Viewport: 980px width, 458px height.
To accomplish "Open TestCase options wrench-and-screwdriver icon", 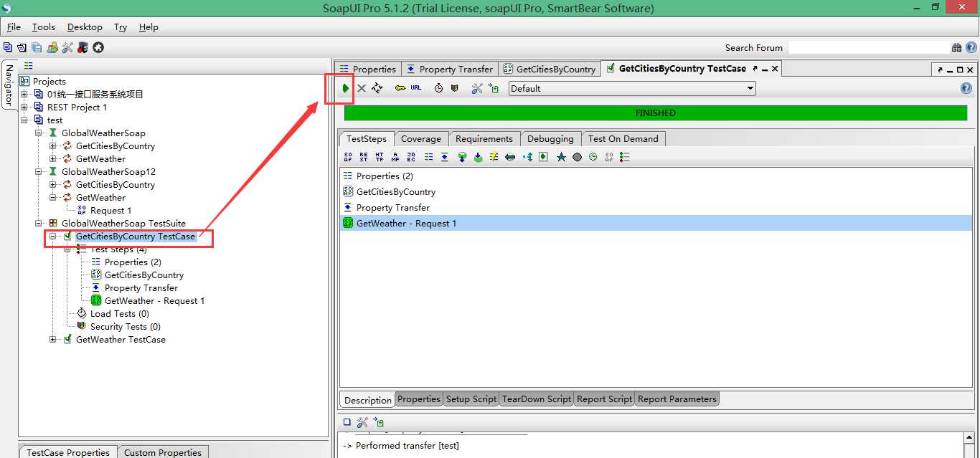I will (477, 88).
